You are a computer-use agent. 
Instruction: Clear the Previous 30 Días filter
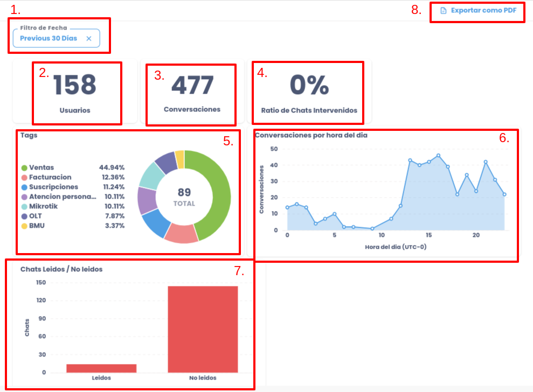pyautogui.click(x=89, y=38)
